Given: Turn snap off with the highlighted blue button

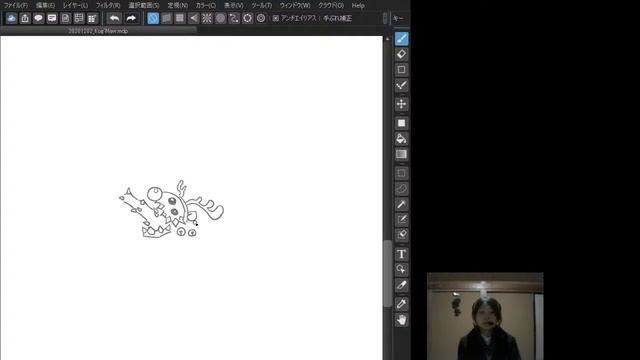Looking at the screenshot, I should point(153,18).
